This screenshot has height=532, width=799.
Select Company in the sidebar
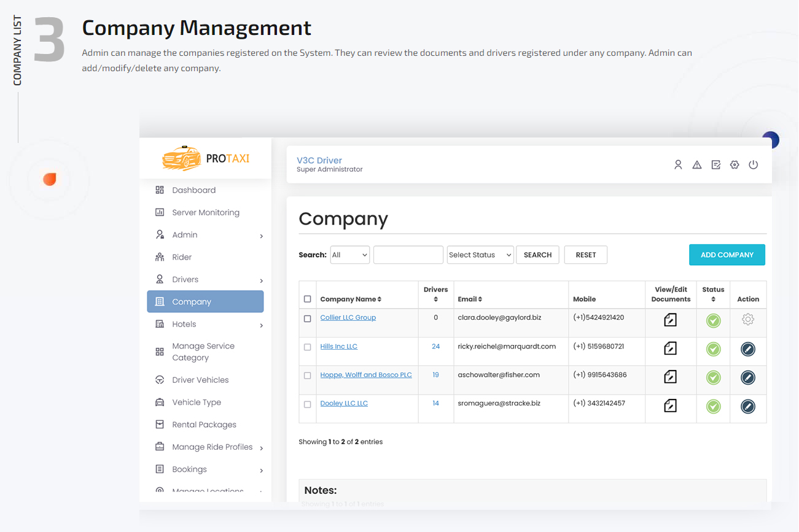coord(205,302)
